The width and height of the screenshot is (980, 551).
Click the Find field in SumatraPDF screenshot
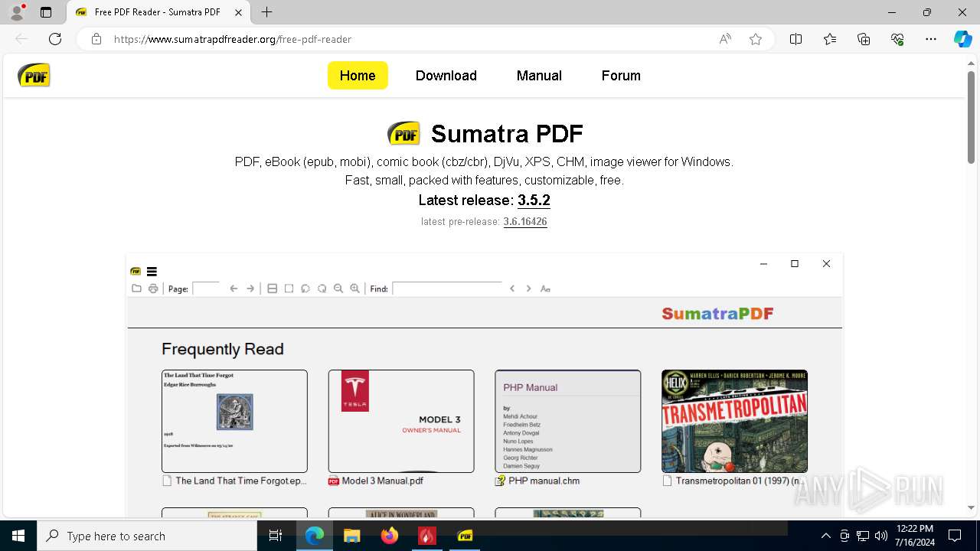pos(448,289)
